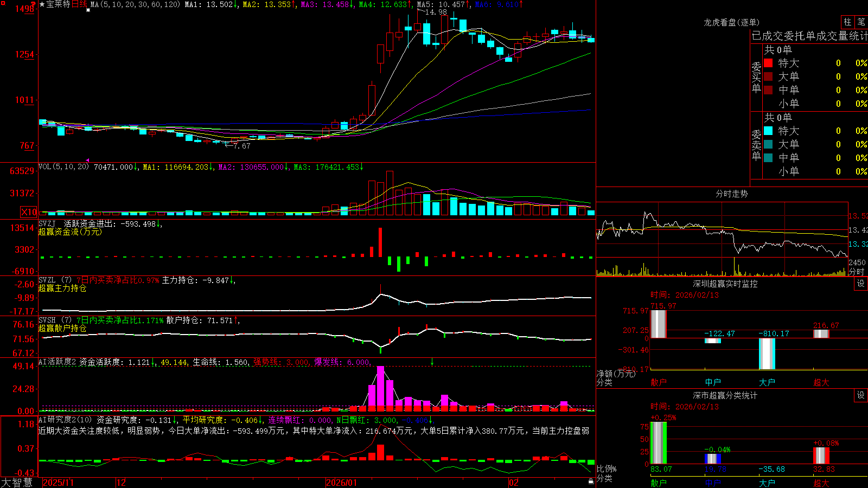The height and width of the screenshot is (488, 868).
Task: Click the 笔 tick-view button
Action: tap(861, 22)
